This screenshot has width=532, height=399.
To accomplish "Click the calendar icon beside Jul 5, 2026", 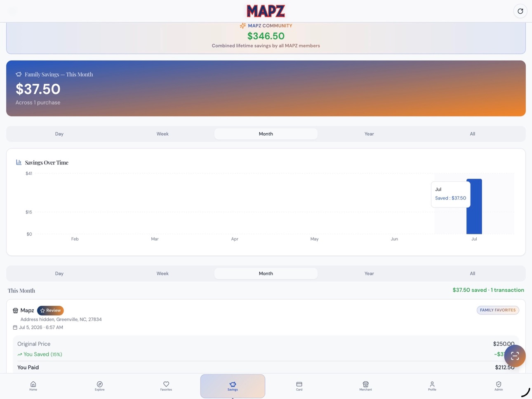I will pyautogui.click(x=15, y=328).
